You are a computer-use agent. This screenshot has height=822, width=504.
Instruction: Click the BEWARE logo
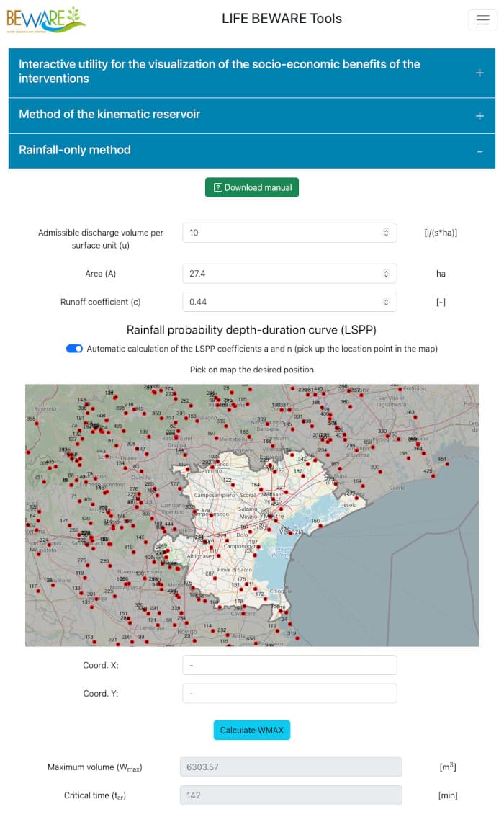coord(45,20)
